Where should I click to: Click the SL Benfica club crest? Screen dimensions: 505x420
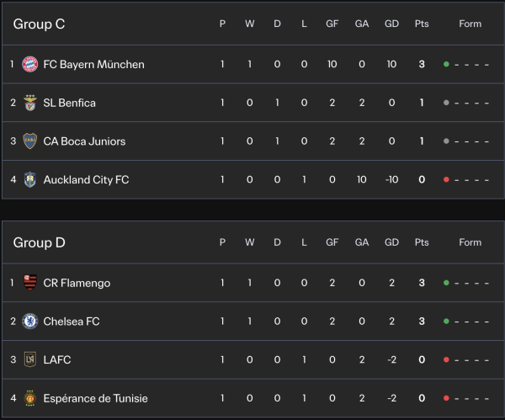pos(30,103)
